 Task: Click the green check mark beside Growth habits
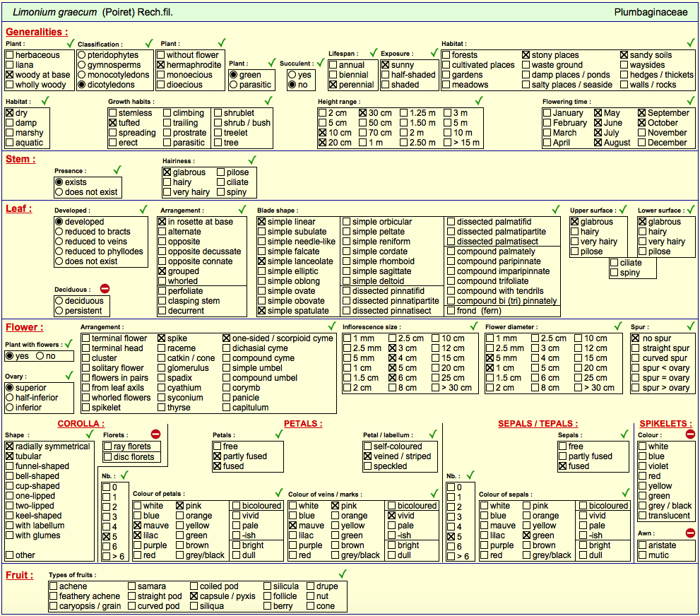tap(268, 100)
